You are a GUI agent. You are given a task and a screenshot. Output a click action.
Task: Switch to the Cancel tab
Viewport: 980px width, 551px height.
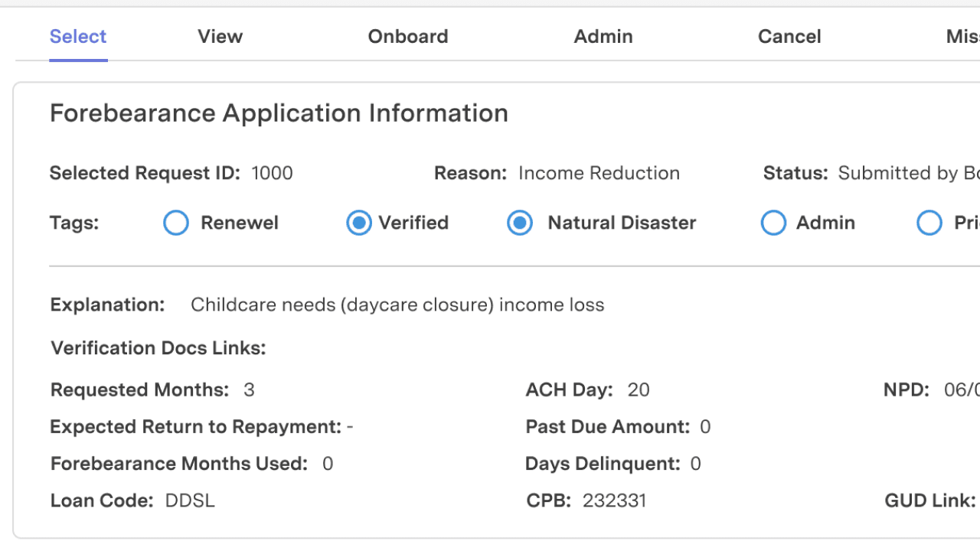[789, 37]
